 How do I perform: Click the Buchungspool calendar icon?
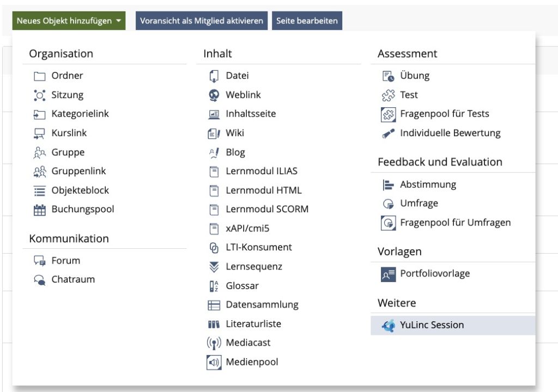point(39,210)
